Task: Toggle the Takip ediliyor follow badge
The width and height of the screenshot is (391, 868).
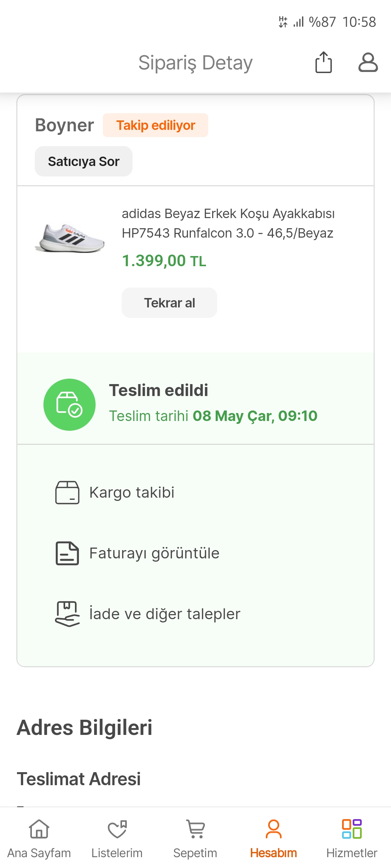Action: 156,125
